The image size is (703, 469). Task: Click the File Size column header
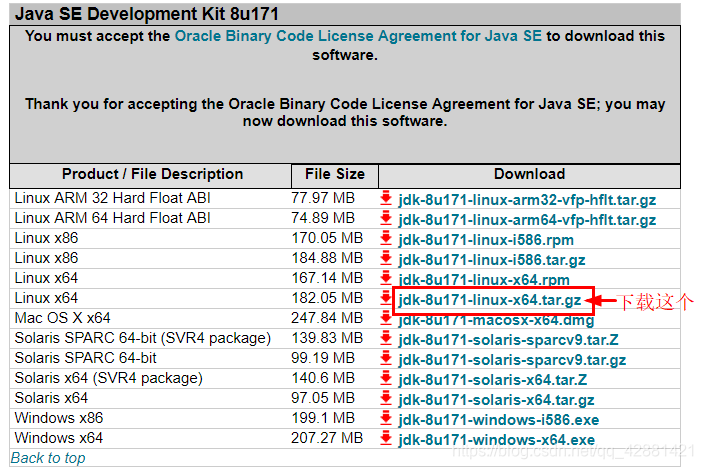pyautogui.click(x=335, y=174)
